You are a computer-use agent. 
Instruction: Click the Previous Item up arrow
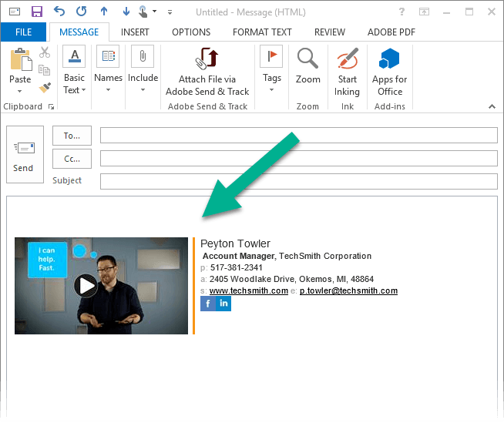pyautogui.click(x=104, y=12)
